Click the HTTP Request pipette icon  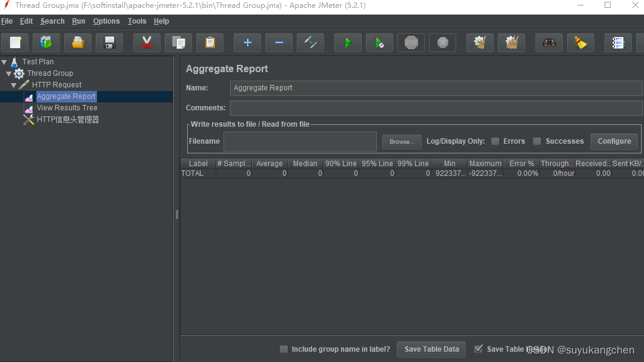tap(24, 85)
